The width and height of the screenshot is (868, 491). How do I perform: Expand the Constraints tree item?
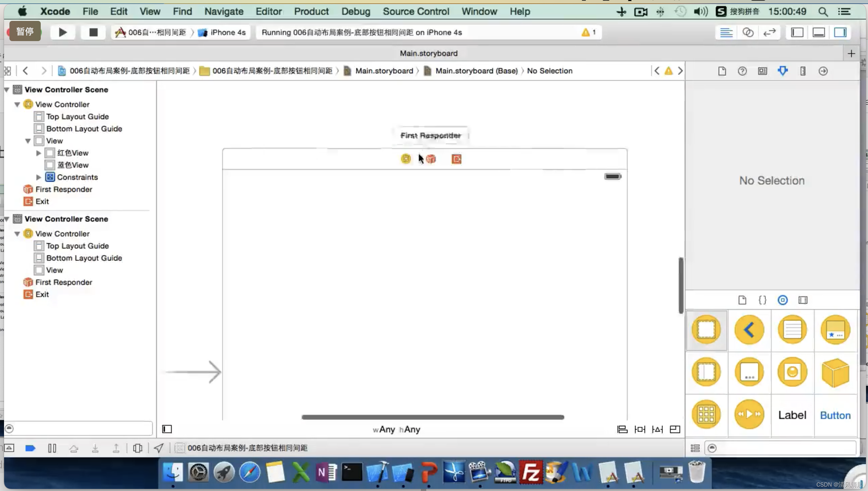click(x=39, y=176)
